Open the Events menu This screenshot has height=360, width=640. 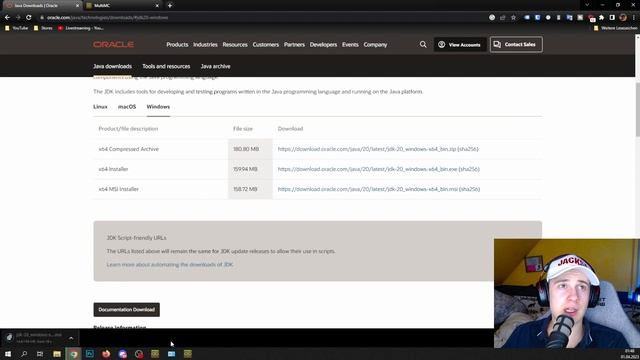pos(350,44)
